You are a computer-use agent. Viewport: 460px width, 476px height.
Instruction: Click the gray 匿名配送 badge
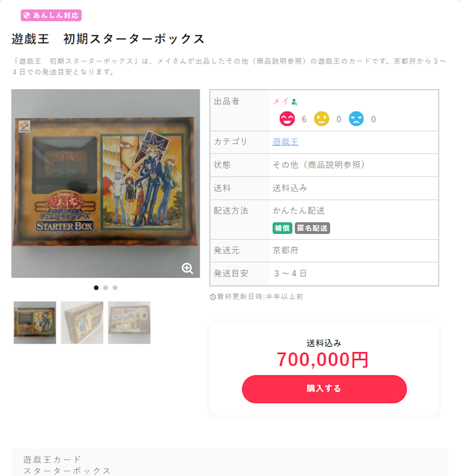coord(312,228)
